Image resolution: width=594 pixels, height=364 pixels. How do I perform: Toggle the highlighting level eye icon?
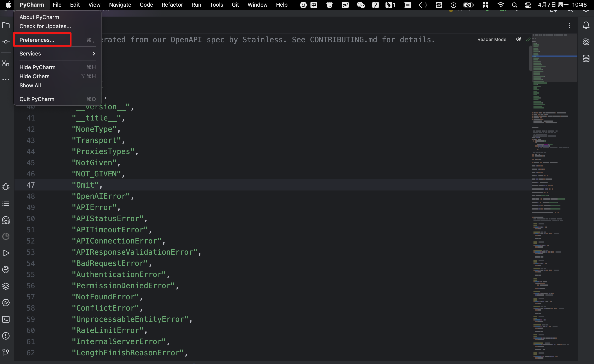click(519, 39)
